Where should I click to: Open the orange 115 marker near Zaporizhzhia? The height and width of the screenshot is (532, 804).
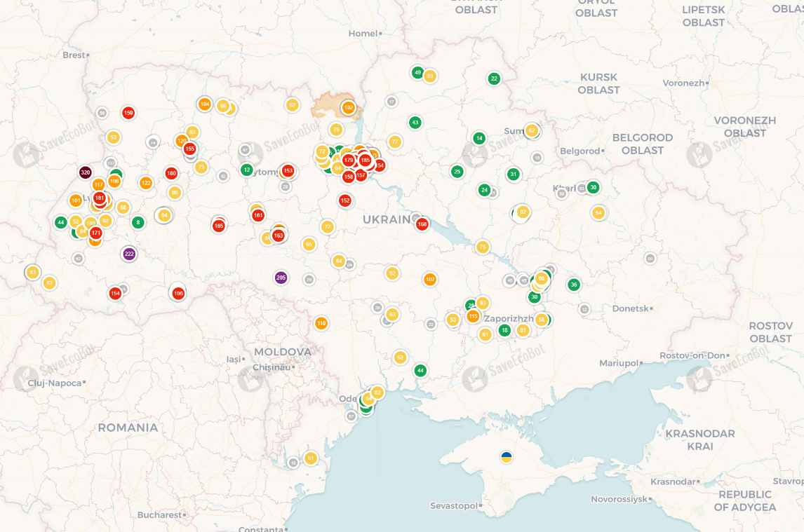click(473, 316)
